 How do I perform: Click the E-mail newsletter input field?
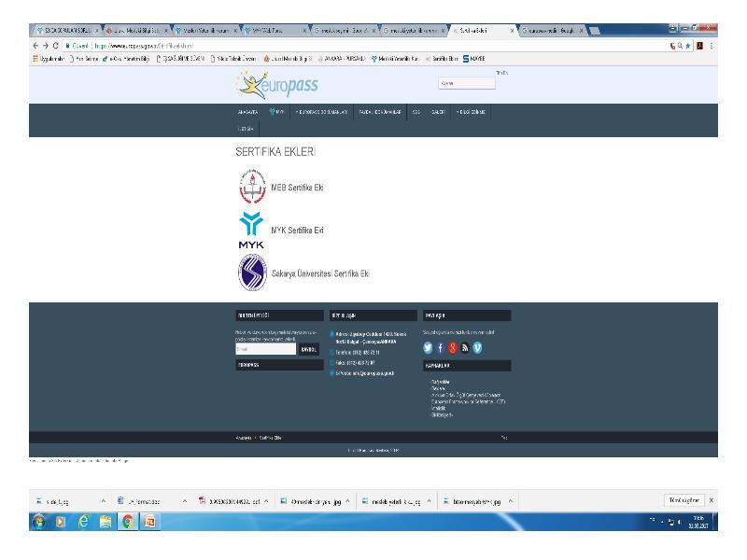(266, 349)
